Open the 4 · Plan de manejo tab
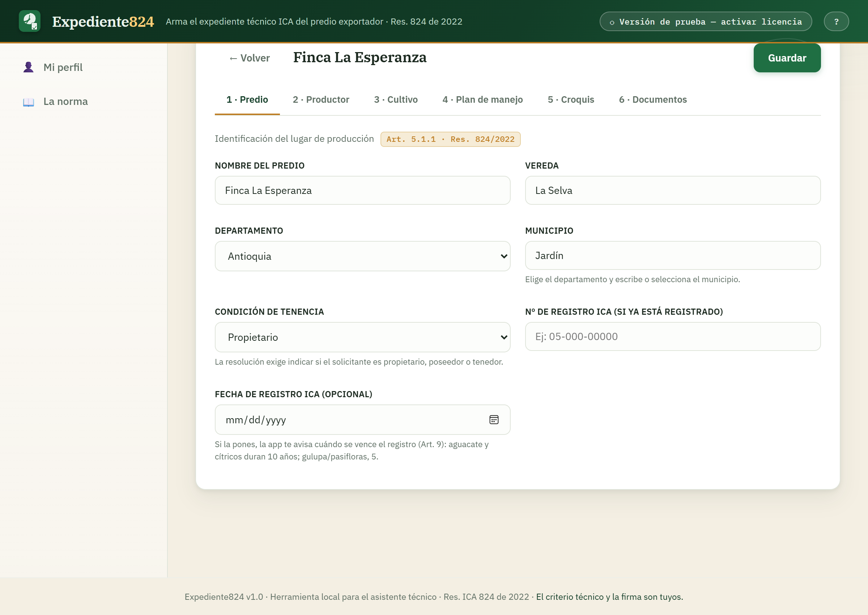Viewport: 868px width, 615px height. 482,99
